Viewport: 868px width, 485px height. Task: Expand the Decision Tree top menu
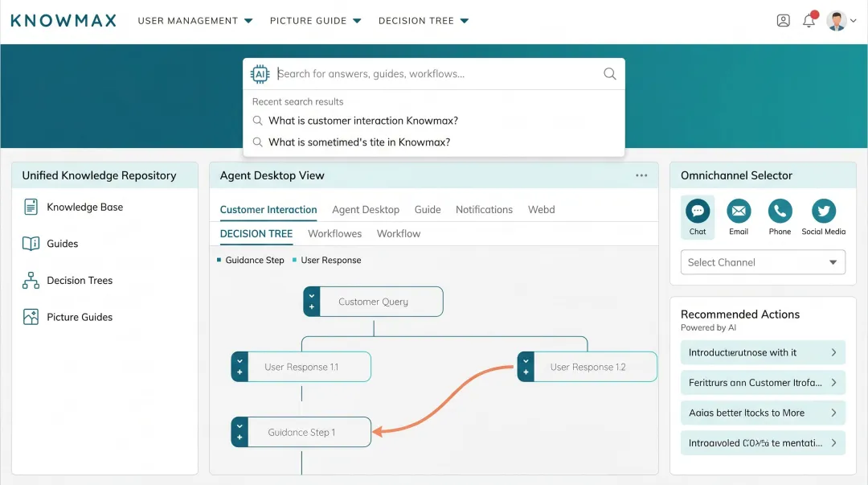point(424,20)
